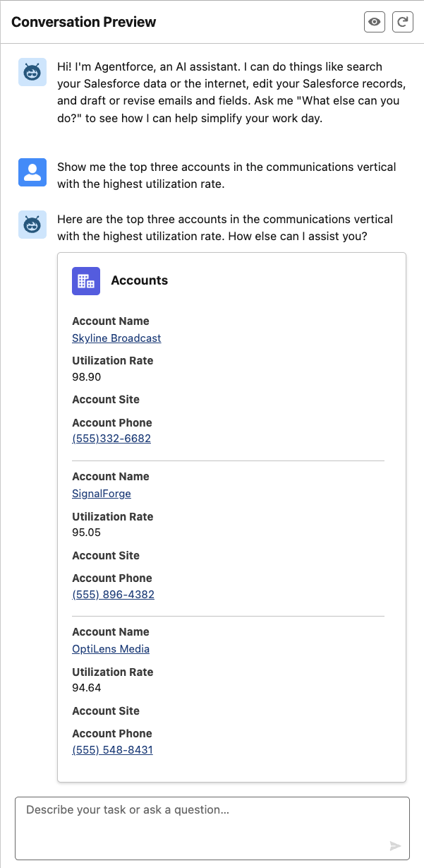Click the user's top three accounts message
424x868 pixels.
[x=226, y=176]
